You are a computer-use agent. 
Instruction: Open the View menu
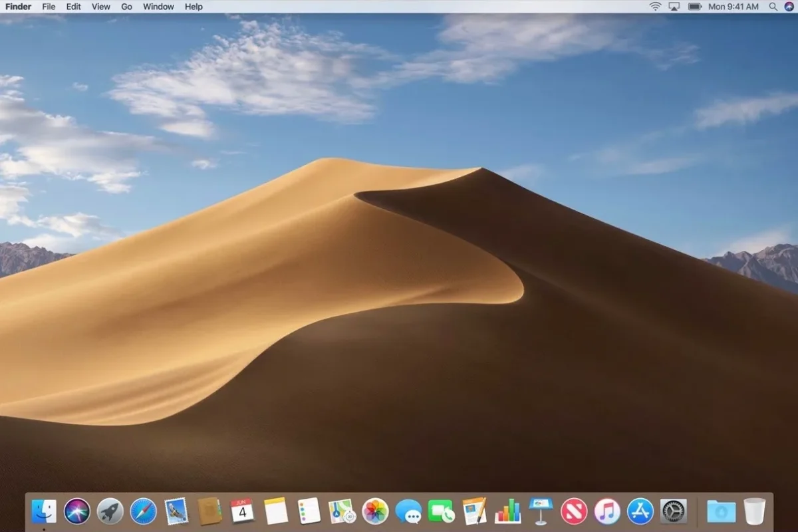pos(101,7)
